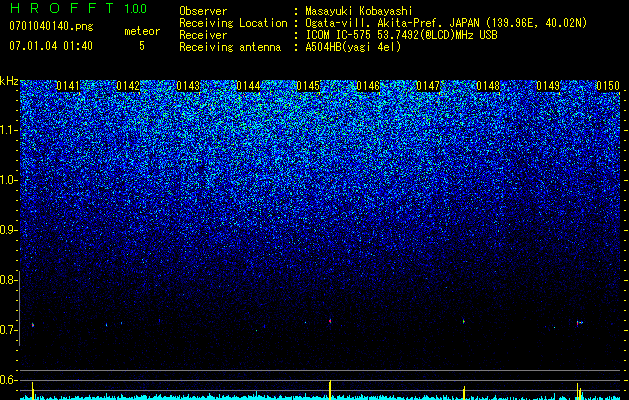
Task: Click time marker 0149
Action: [x=548, y=86]
